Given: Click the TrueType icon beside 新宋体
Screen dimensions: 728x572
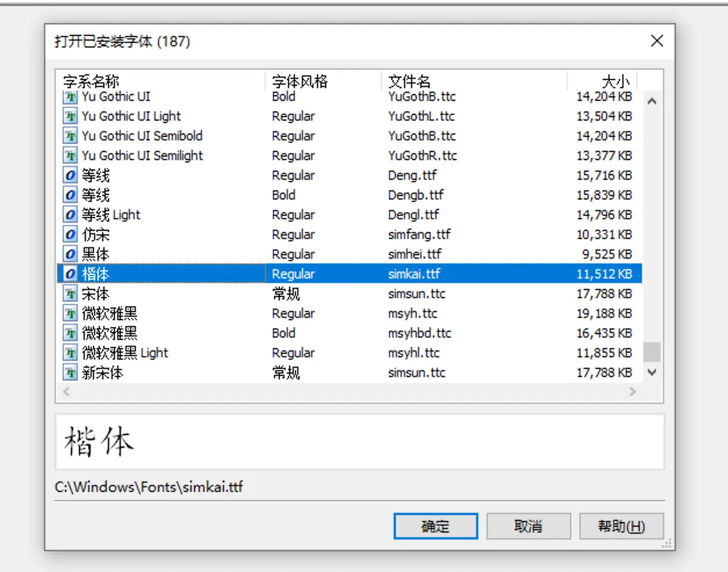Looking at the screenshot, I should [x=69, y=372].
